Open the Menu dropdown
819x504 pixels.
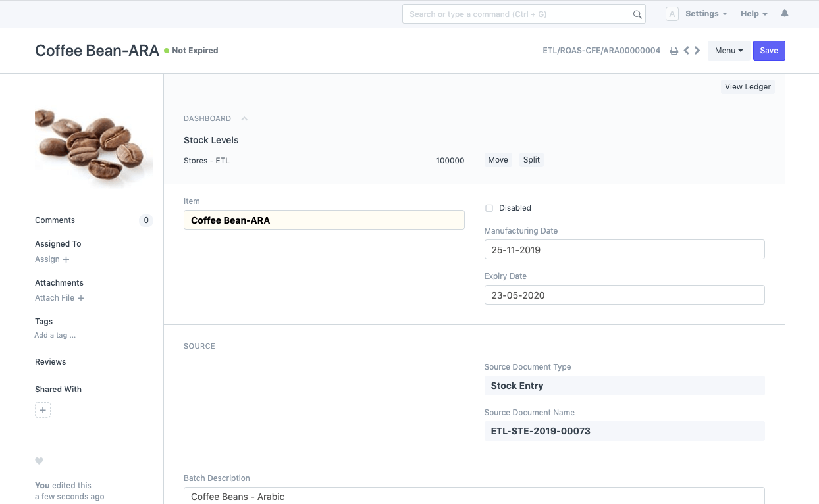click(x=728, y=51)
